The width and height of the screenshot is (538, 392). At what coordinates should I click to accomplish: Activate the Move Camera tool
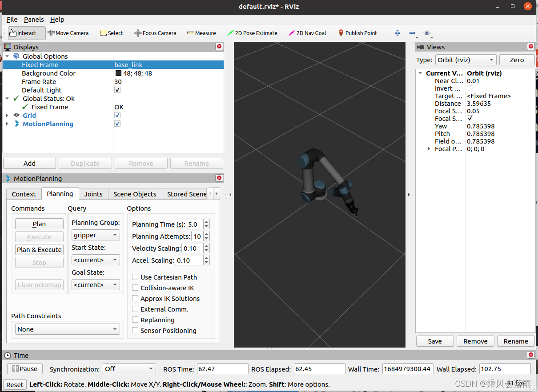[x=68, y=33]
